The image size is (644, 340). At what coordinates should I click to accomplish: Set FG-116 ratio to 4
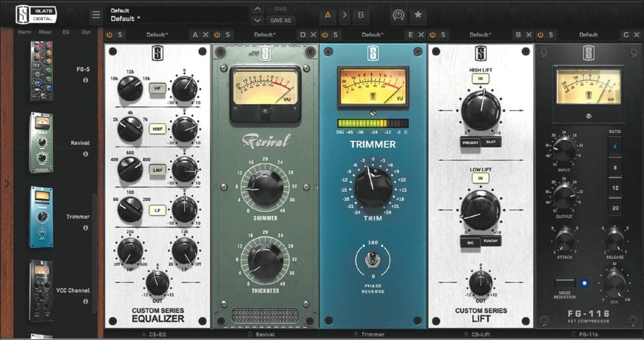pyautogui.click(x=615, y=146)
